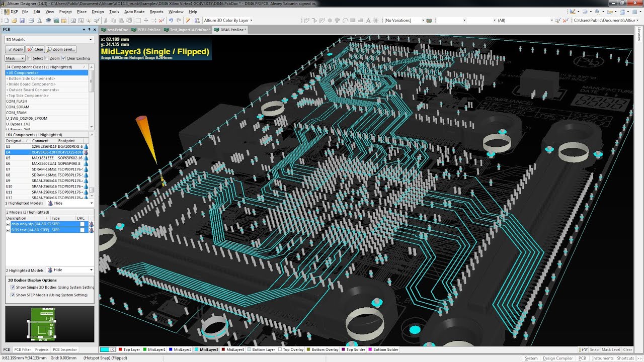Click the board overview thumbnail
Image resolution: width=644 pixels, height=362 pixels.
(49, 324)
